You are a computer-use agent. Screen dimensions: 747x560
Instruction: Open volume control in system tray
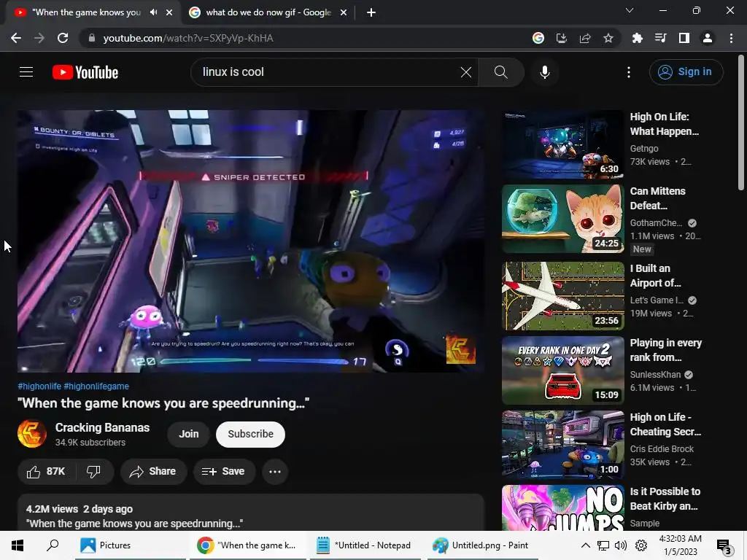coord(621,545)
